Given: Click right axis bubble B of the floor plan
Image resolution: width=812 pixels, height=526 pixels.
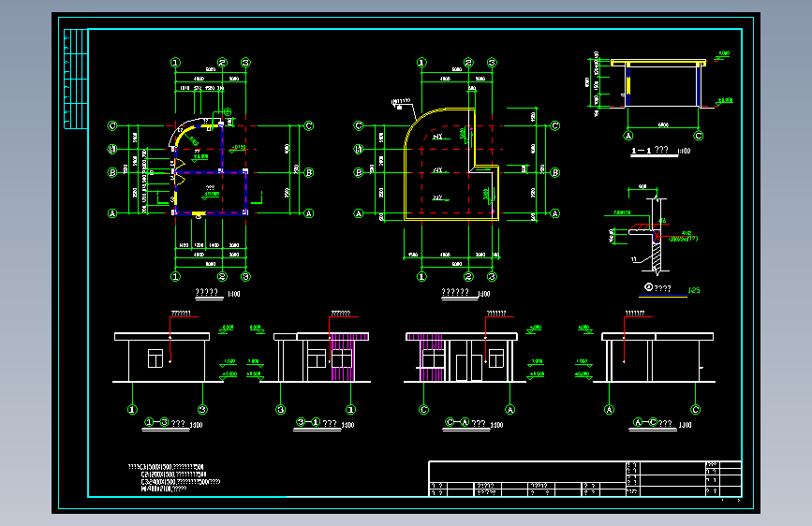Looking at the screenshot, I should 309,172.
